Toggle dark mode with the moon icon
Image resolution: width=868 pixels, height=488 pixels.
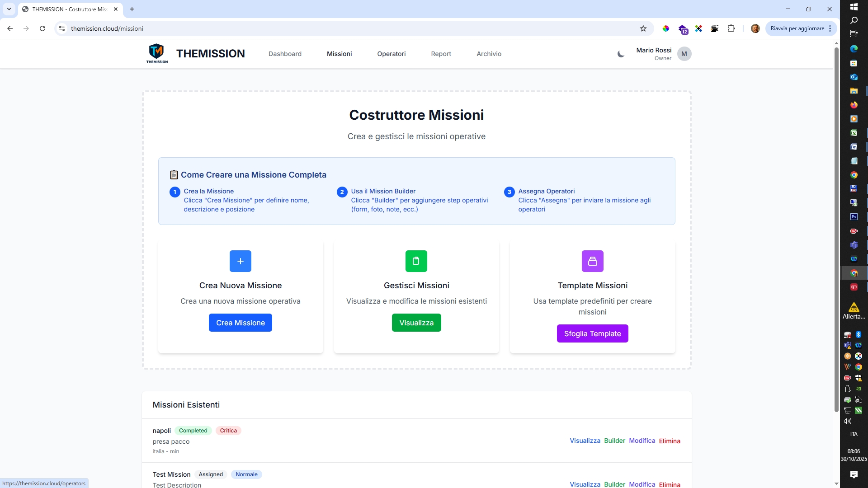(x=621, y=54)
